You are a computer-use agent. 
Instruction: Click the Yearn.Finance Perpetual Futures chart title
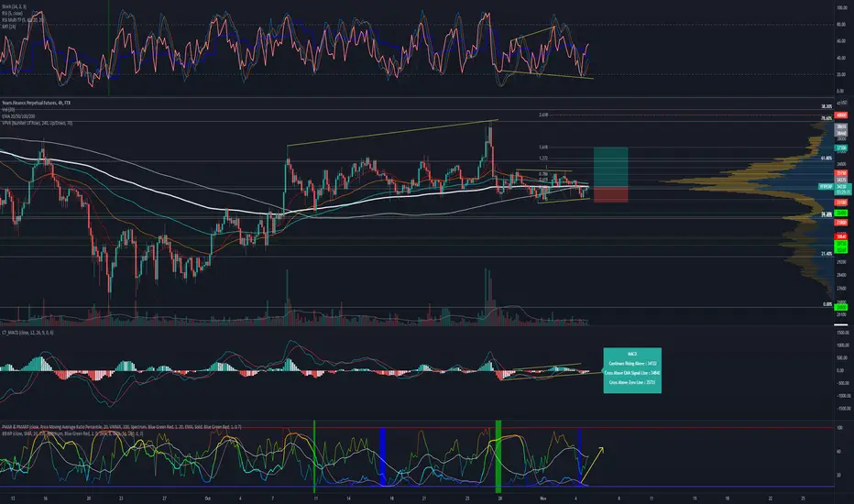point(36,103)
